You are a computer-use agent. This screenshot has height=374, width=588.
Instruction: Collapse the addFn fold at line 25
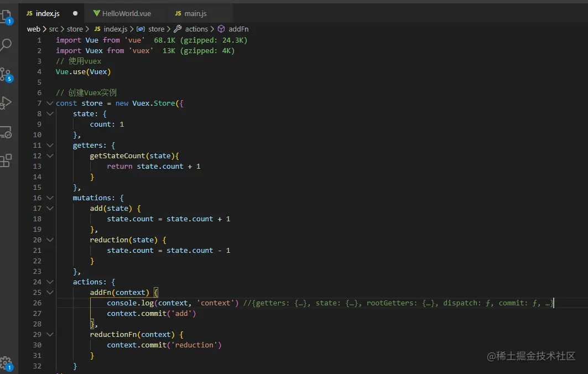(x=49, y=292)
